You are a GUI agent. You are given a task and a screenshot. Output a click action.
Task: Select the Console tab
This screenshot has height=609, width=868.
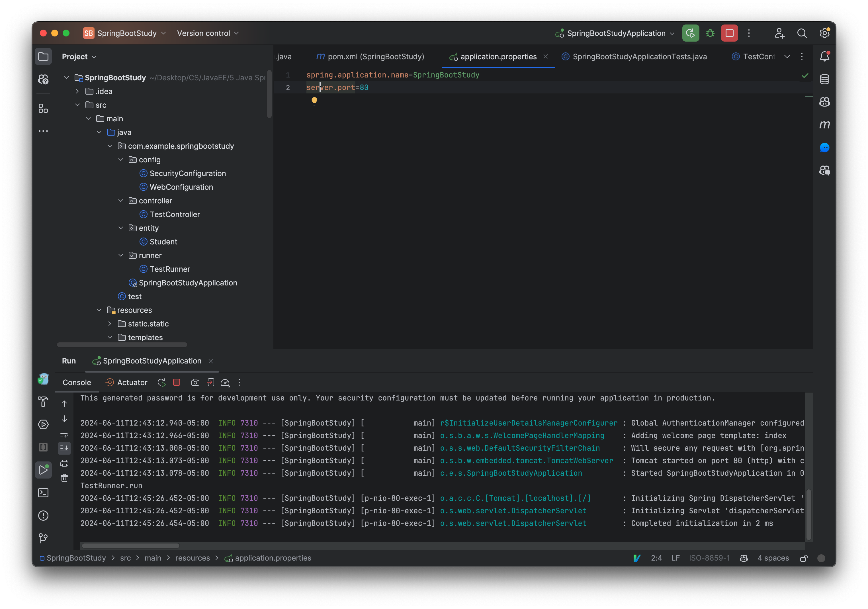(77, 383)
